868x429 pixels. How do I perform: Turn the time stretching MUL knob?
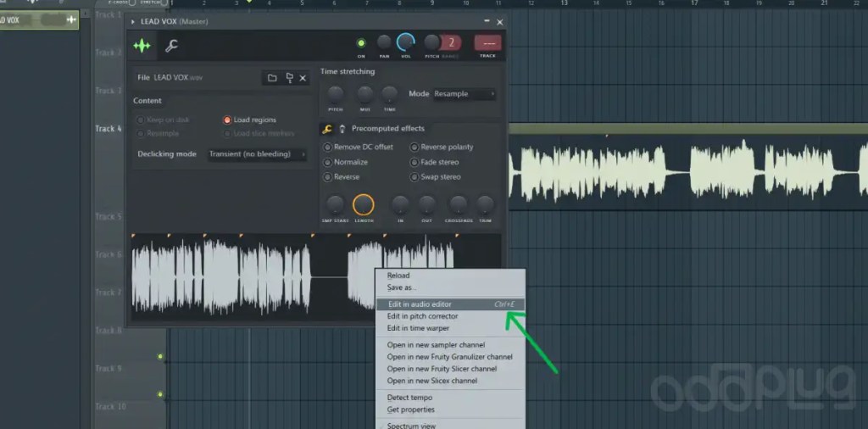pyautogui.click(x=364, y=95)
